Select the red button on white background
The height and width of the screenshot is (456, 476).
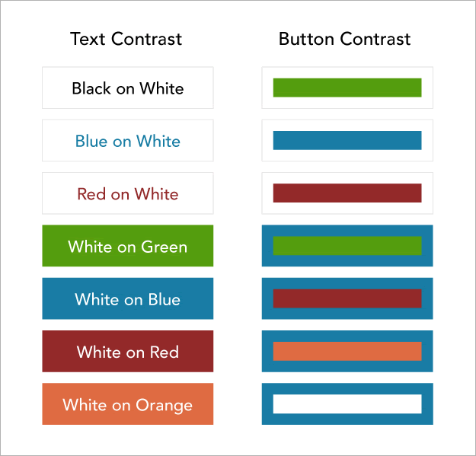[x=347, y=193]
